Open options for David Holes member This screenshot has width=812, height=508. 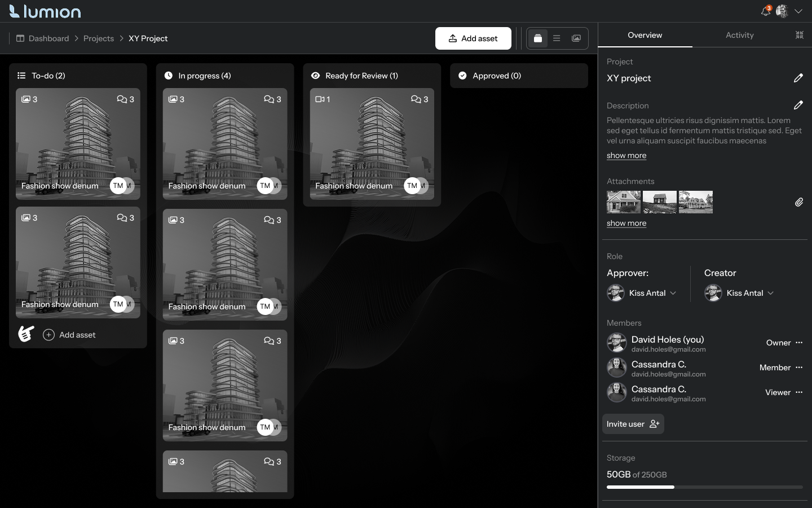[x=799, y=343]
